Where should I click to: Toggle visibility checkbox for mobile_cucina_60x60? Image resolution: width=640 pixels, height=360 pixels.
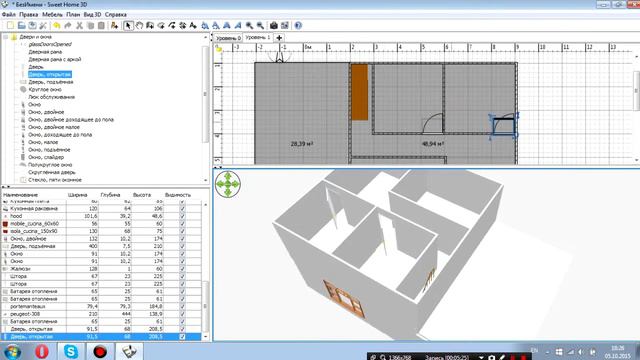tap(182, 224)
